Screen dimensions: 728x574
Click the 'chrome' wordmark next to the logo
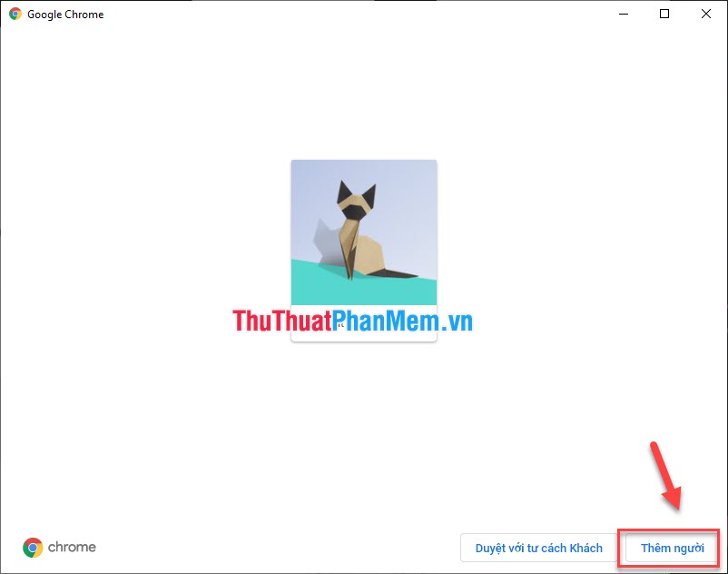pyautogui.click(x=71, y=548)
